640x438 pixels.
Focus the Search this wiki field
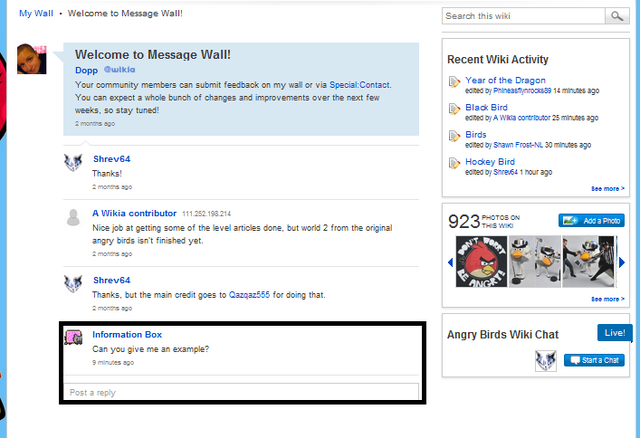click(524, 16)
